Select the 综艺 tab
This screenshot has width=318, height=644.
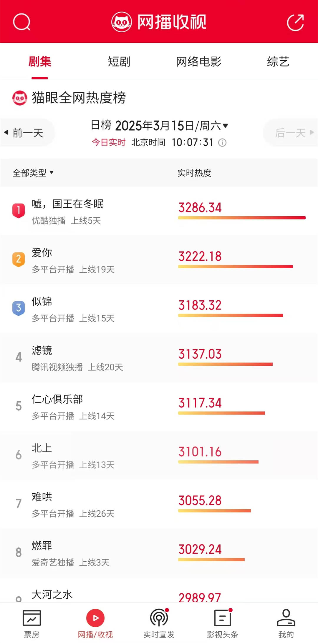278,62
